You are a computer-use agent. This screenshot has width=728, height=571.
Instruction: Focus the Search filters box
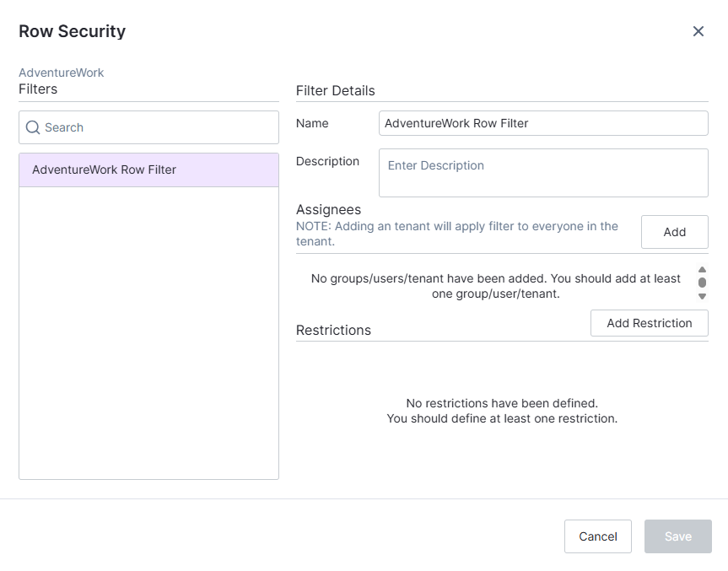(148, 127)
